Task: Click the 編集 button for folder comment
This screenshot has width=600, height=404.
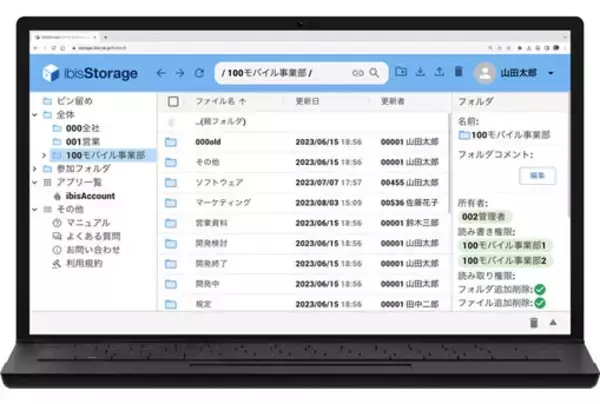Action: click(x=537, y=176)
